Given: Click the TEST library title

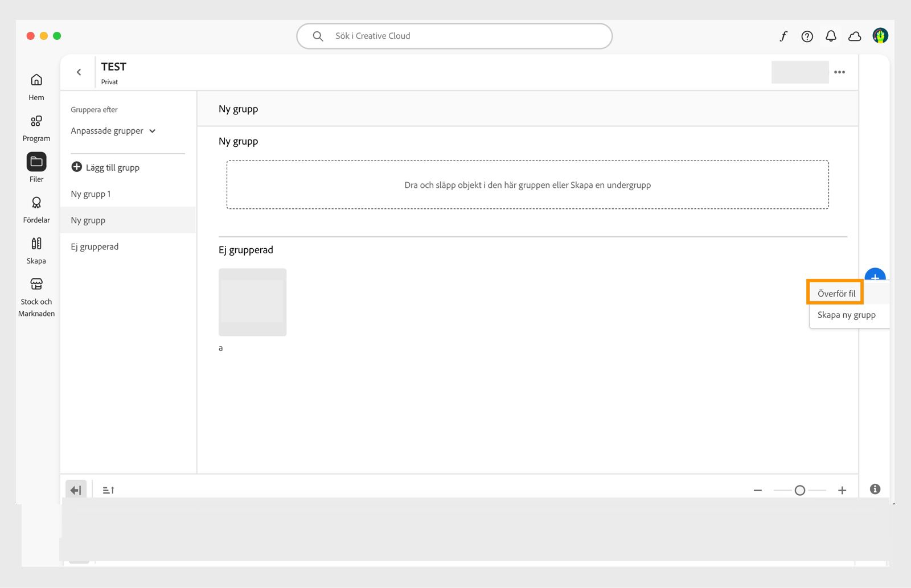Looking at the screenshot, I should tap(114, 67).
